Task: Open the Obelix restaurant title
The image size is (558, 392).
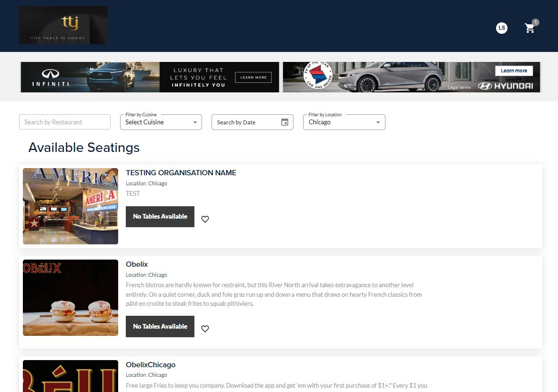Action: pos(137,264)
